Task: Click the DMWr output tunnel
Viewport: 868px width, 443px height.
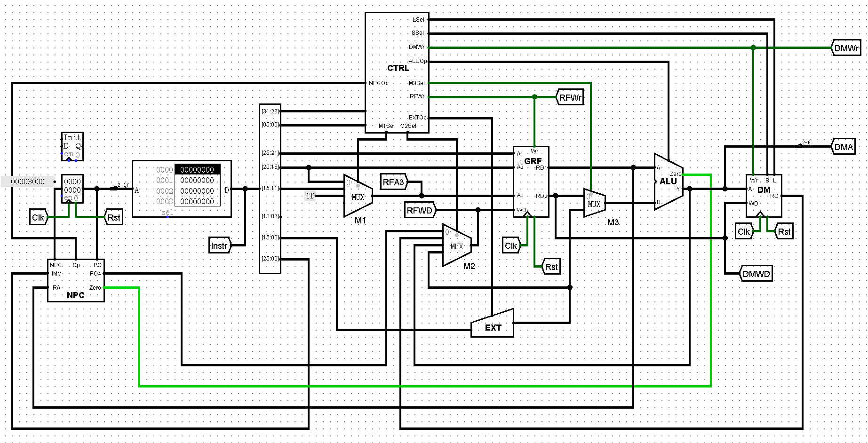Action: coord(846,48)
